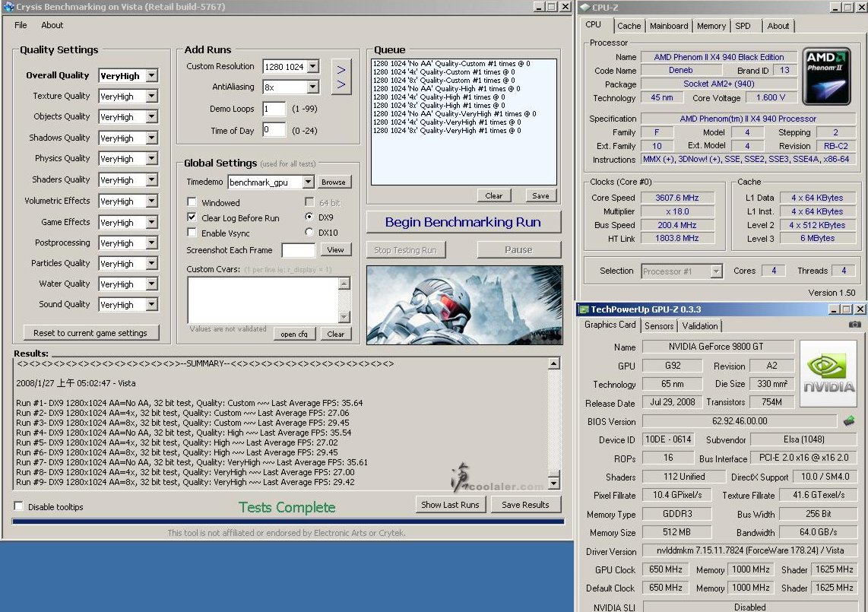The width and height of the screenshot is (868, 612).
Task: Click the open cfg button
Action: (294, 334)
